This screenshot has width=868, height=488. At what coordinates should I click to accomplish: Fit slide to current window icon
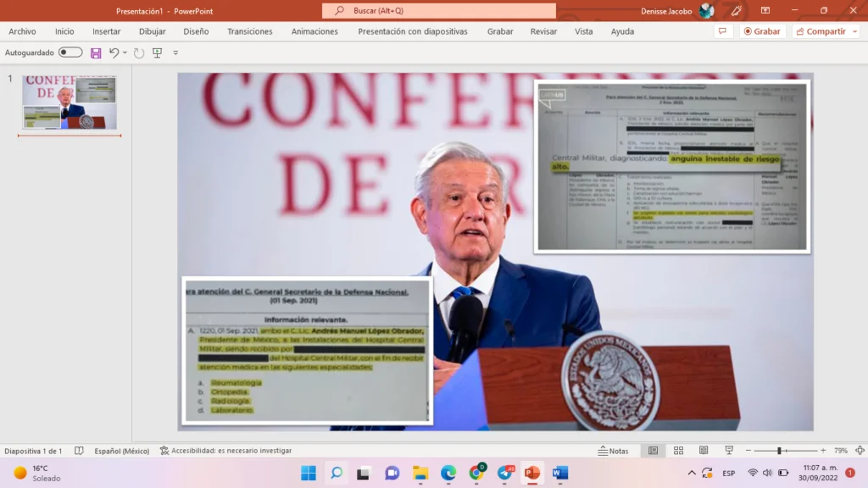[860, 451]
